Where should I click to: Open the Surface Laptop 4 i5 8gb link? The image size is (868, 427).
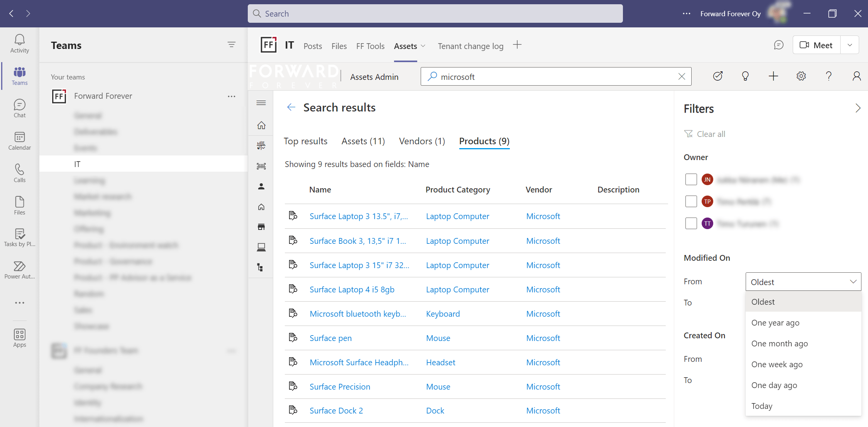pos(352,290)
